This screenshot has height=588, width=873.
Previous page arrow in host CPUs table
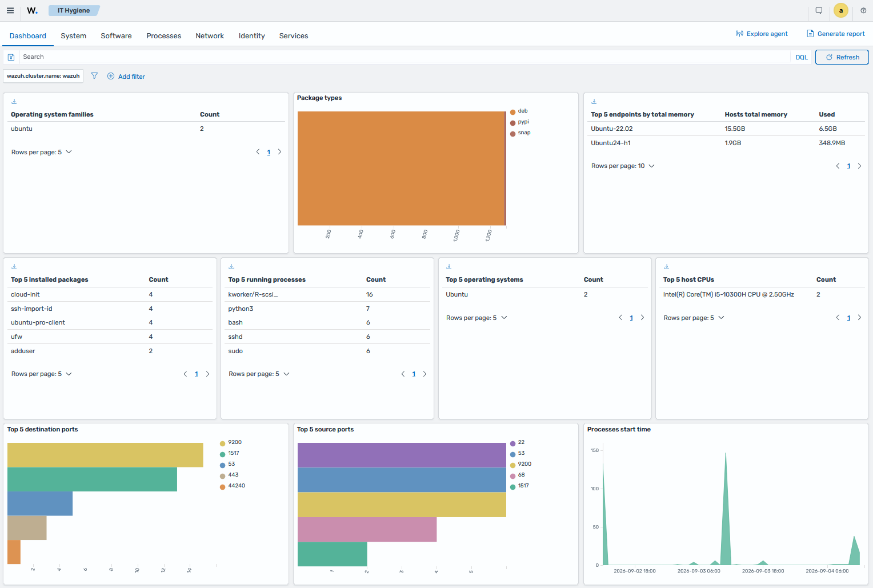(838, 318)
